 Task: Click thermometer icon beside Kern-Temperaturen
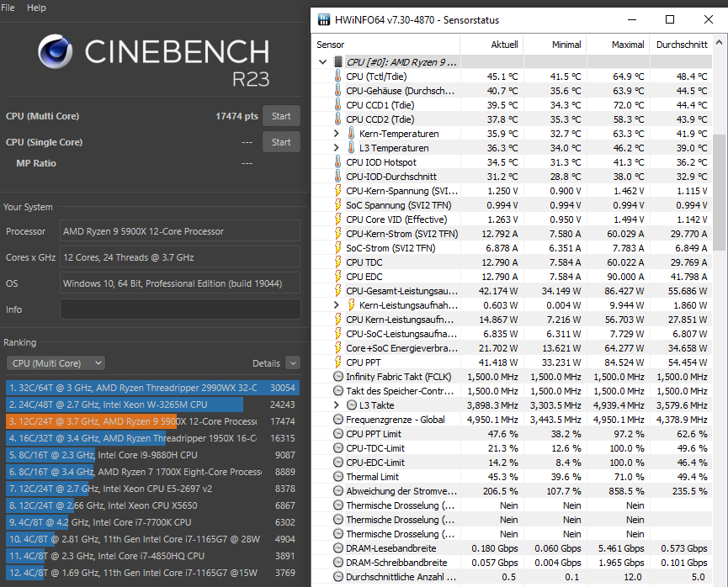pos(352,134)
